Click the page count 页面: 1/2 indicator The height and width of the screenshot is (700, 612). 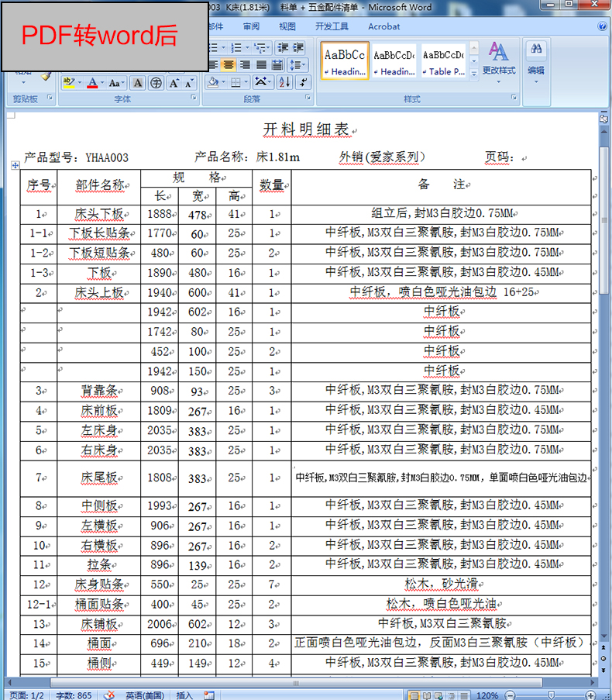point(27,695)
